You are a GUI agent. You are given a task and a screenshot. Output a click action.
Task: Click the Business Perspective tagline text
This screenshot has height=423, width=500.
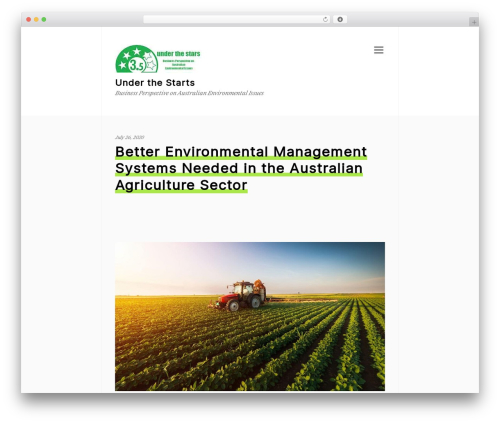189,93
